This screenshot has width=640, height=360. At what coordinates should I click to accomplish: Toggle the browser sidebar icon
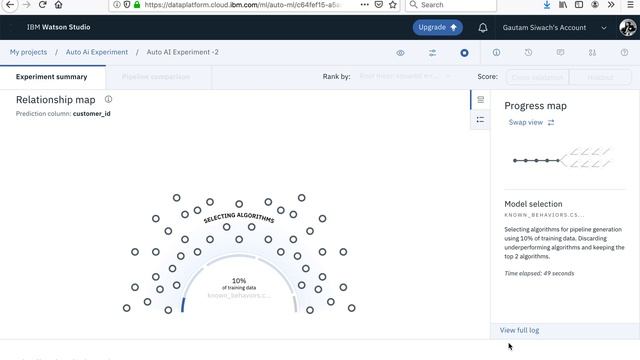(579, 4)
